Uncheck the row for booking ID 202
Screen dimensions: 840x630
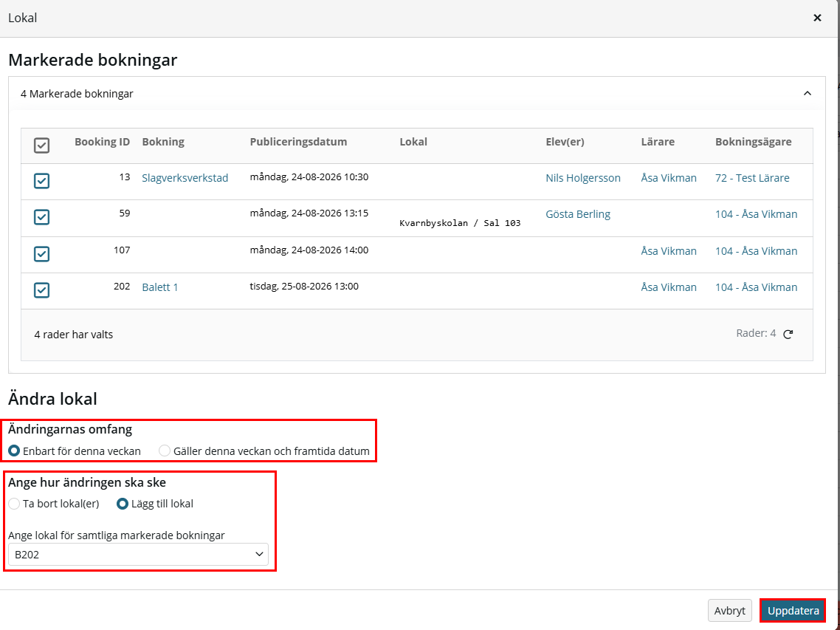pyautogui.click(x=42, y=290)
